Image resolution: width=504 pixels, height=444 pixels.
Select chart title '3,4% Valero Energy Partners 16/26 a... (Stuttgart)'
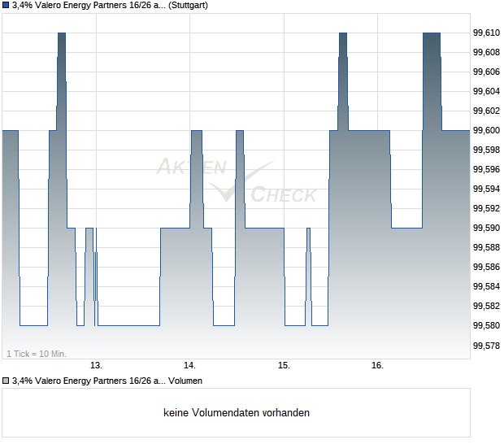click(x=110, y=5)
